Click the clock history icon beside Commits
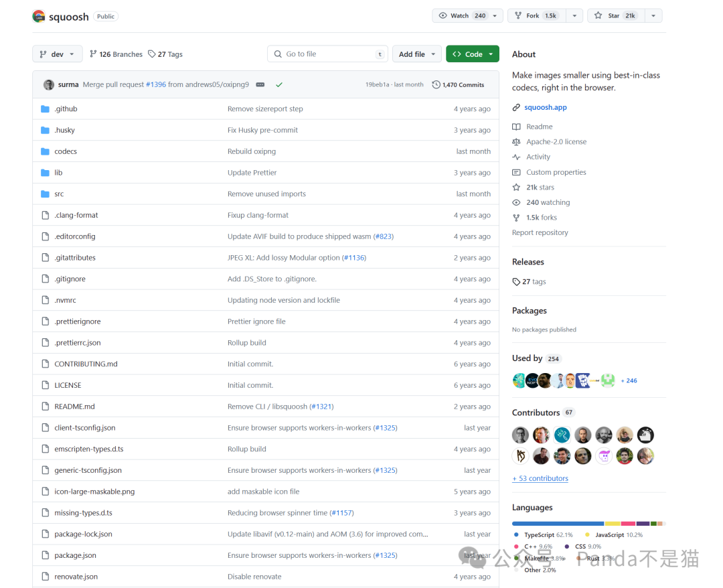This screenshot has height=588, width=723. [x=436, y=85]
